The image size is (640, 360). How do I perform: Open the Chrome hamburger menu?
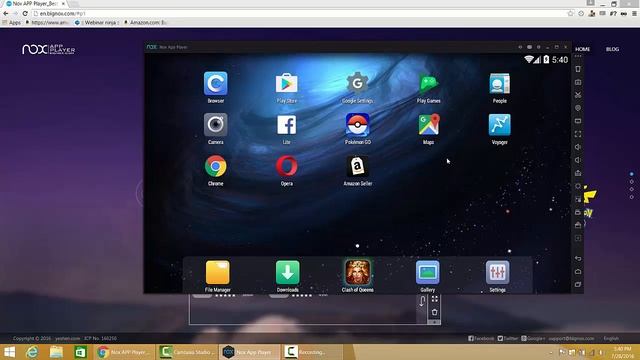[634, 13]
